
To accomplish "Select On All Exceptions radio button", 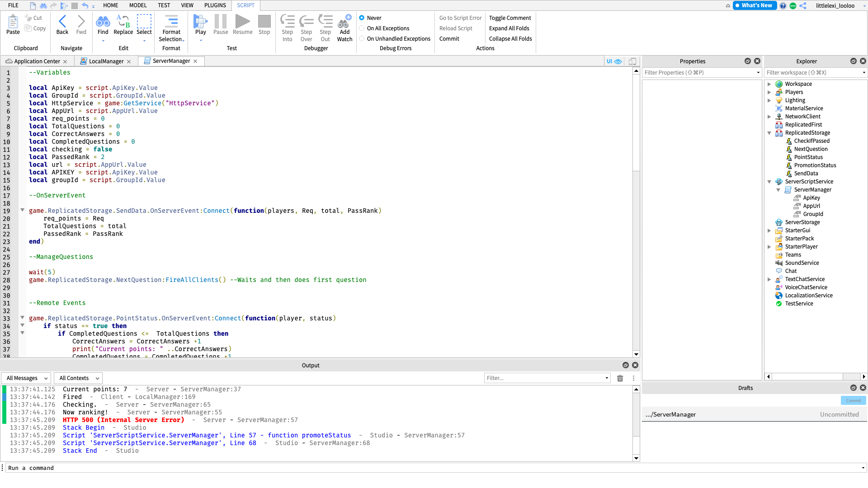I will click(362, 28).
